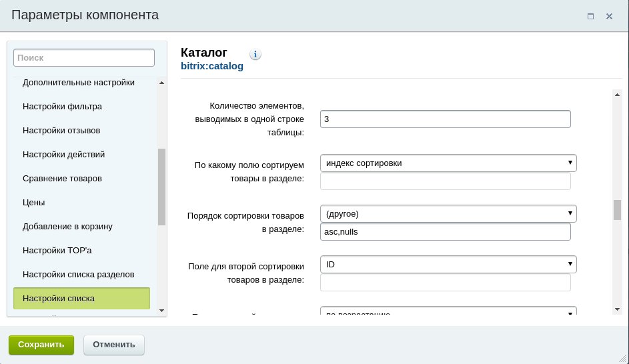Select Дополнительные настройки section

click(x=79, y=83)
